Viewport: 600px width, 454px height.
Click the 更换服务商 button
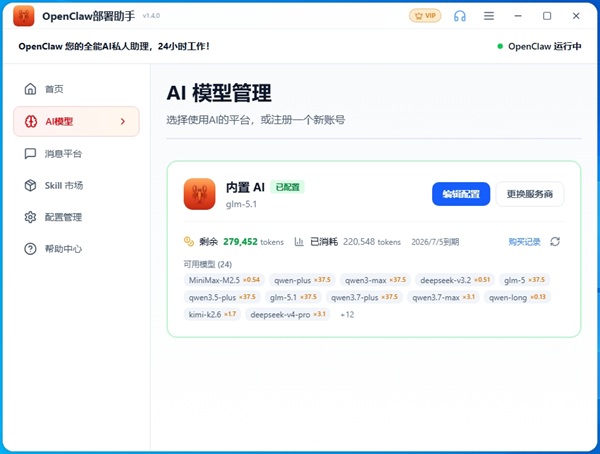click(530, 194)
